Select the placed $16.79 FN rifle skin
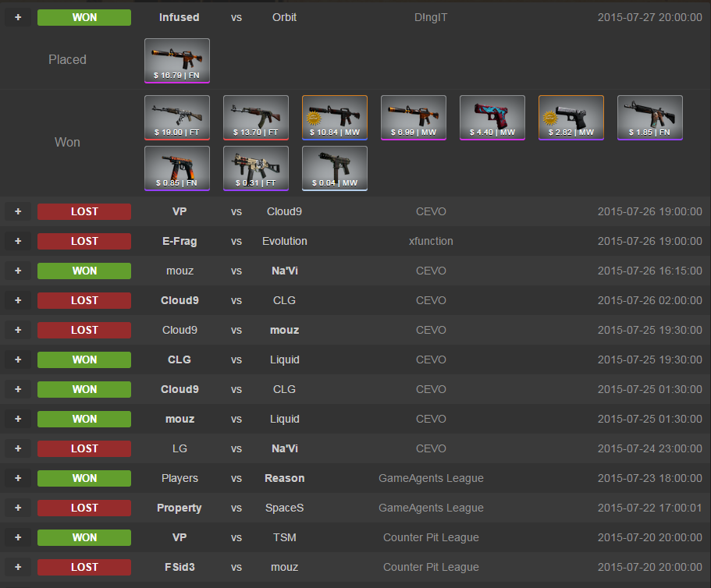 (177, 61)
